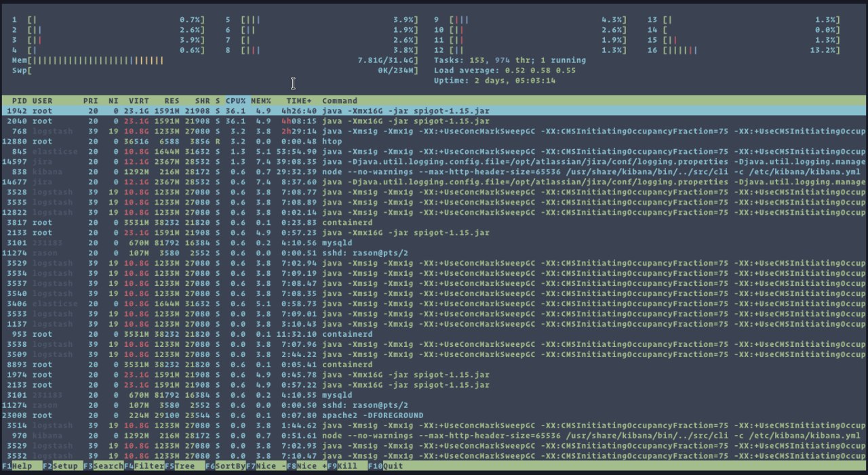Screen dimensions: 868x475
Task: Sort by the SHR column header
Action: (202, 100)
